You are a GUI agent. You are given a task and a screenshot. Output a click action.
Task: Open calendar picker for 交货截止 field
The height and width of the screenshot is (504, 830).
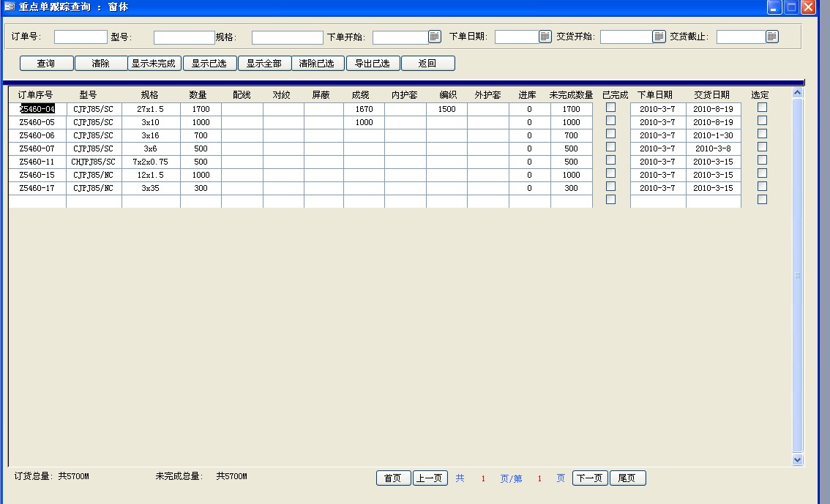(x=772, y=37)
